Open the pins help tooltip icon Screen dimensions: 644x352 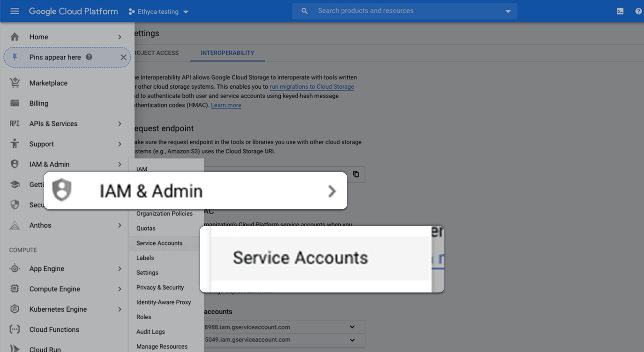[89, 57]
